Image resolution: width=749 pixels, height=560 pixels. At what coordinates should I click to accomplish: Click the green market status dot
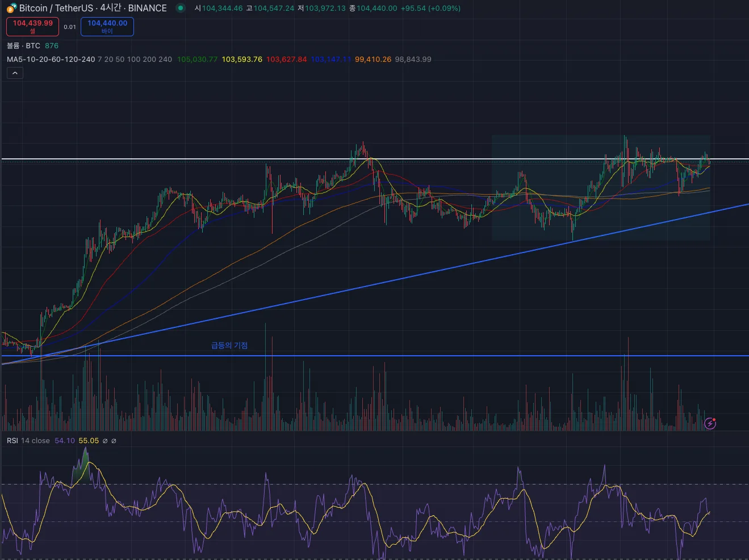click(180, 8)
